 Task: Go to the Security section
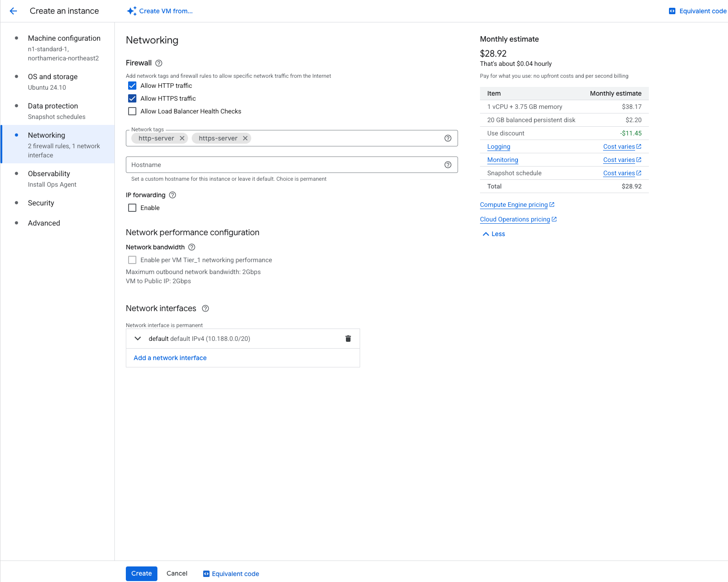tap(41, 203)
